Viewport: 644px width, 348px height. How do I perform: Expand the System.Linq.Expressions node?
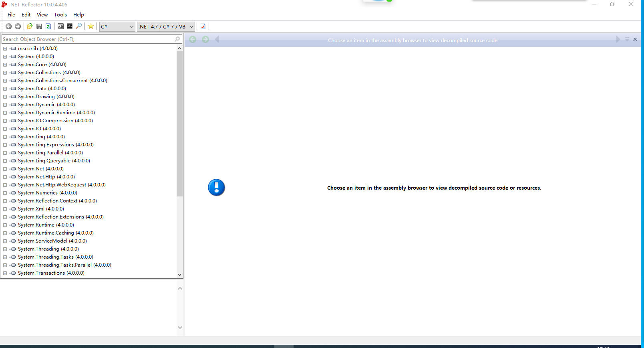(x=5, y=145)
